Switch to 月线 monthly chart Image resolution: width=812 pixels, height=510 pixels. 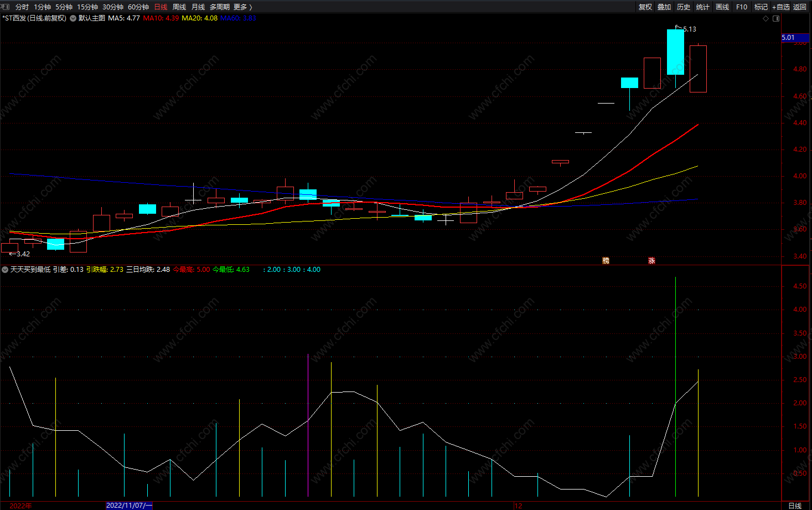[198, 7]
